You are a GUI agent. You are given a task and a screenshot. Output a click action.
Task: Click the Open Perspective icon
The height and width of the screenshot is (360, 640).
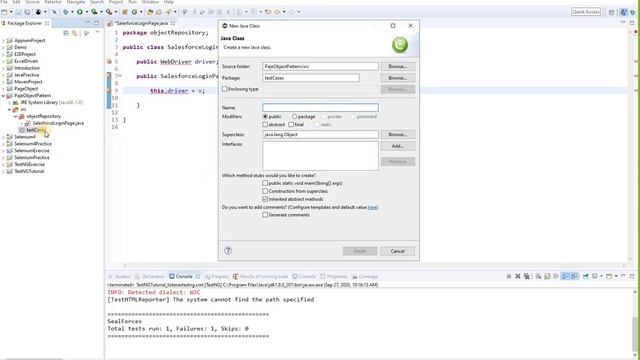pyautogui.click(x=611, y=12)
